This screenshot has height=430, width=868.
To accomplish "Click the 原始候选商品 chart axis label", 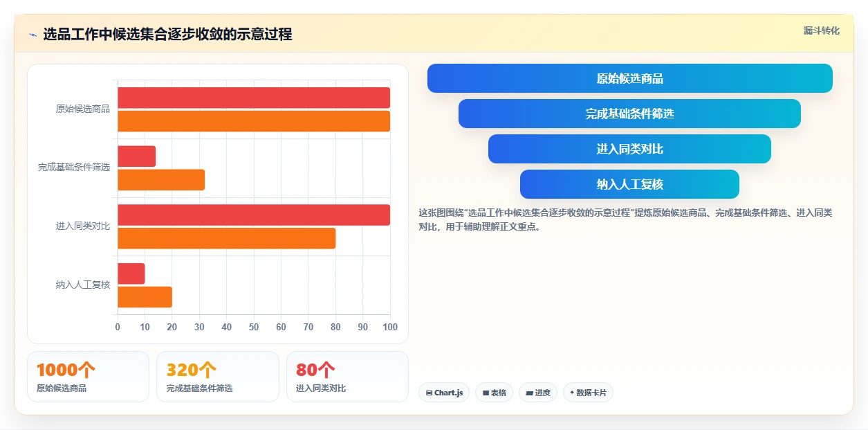I will (x=83, y=109).
